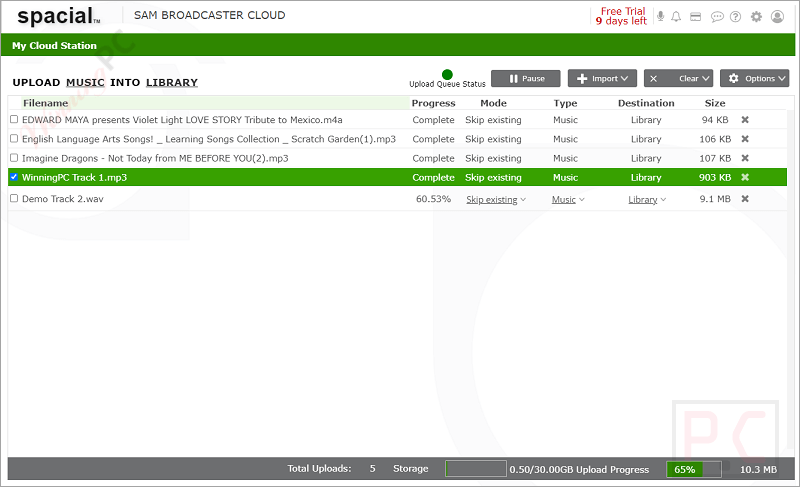Click the spacial logo
This screenshot has height=487, width=800.
point(59,16)
